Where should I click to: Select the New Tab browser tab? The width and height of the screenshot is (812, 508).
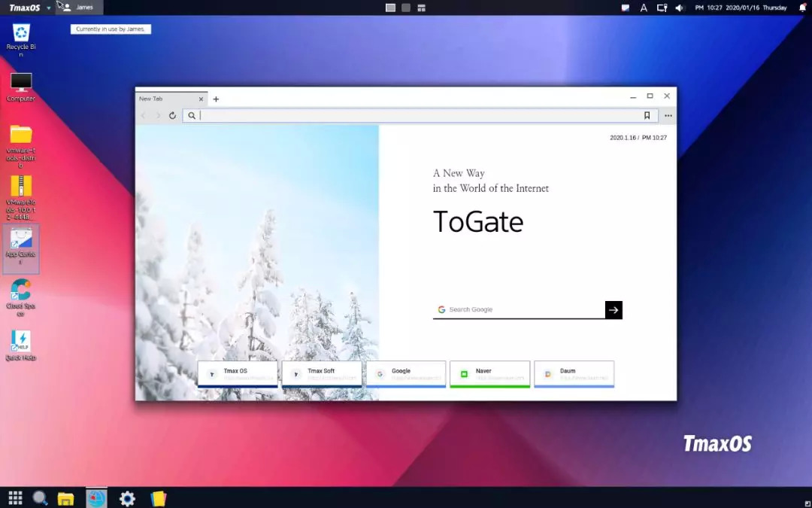165,99
